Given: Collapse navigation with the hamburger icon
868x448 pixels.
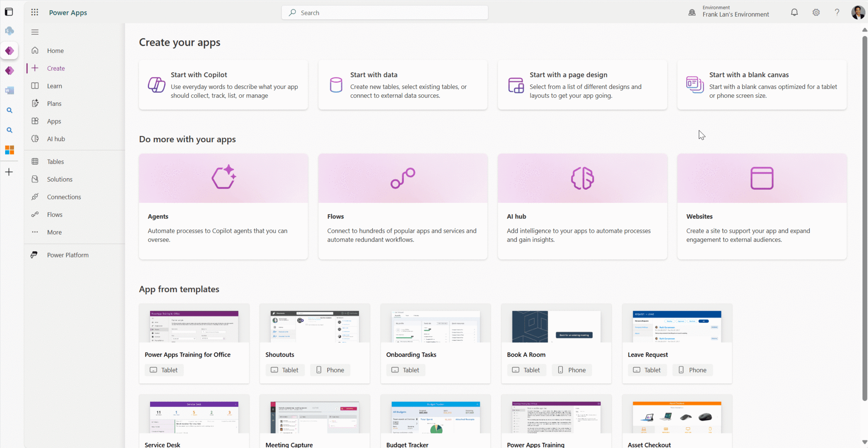Looking at the screenshot, I should pos(35,32).
